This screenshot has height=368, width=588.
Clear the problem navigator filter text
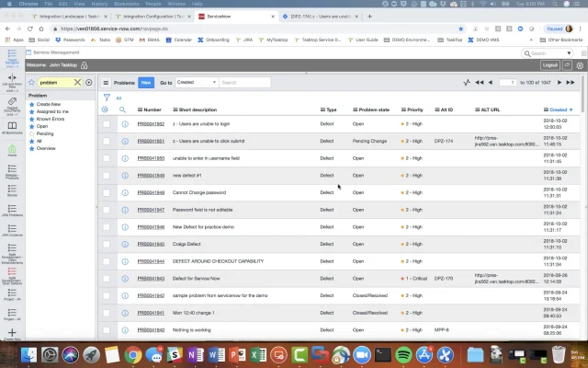pyautogui.click(x=77, y=82)
